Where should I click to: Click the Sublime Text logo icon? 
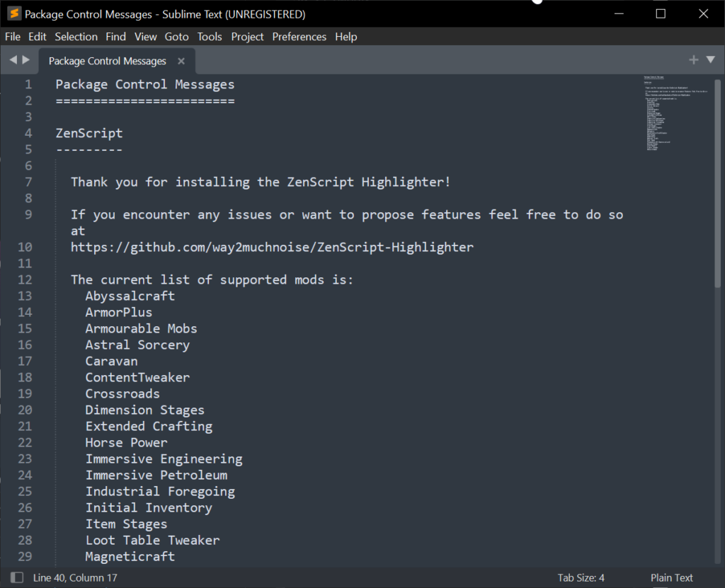[x=14, y=13]
